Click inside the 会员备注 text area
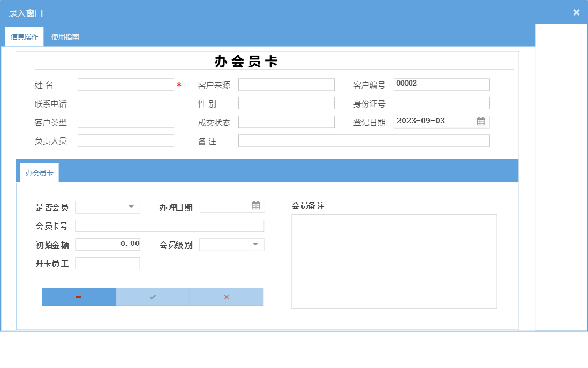Viewport: 588px width, 368px height. click(x=394, y=261)
